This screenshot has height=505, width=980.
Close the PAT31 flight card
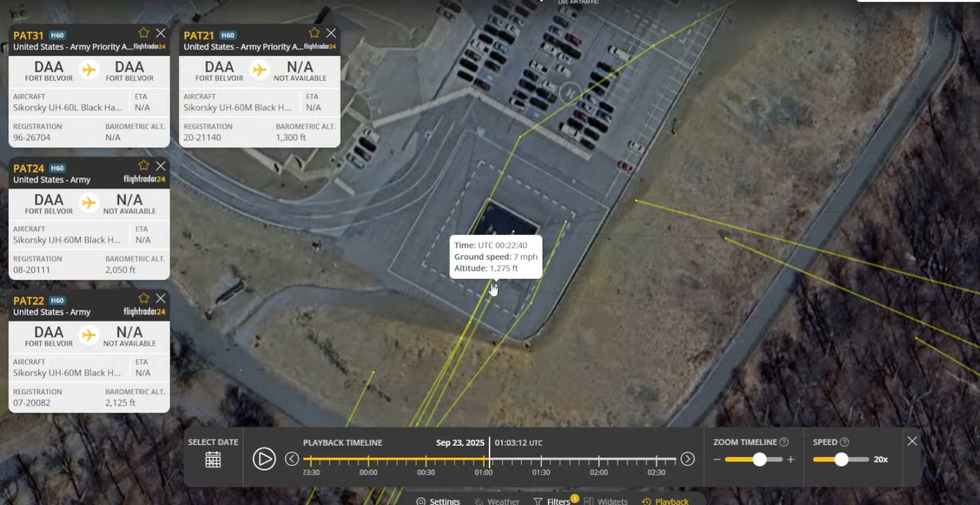point(161,33)
